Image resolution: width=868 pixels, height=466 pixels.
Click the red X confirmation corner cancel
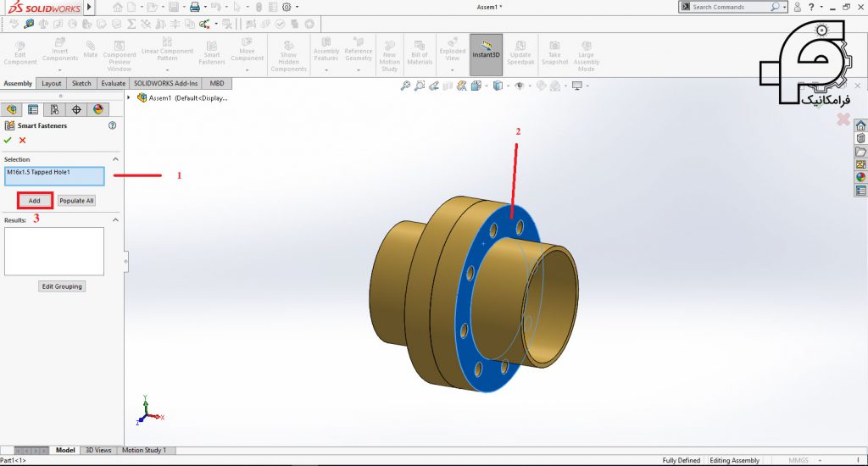pyautogui.click(x=843, y=119)
